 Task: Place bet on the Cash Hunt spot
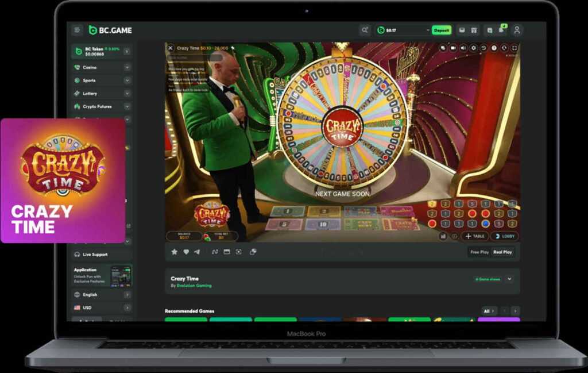[x=362, y=224]
